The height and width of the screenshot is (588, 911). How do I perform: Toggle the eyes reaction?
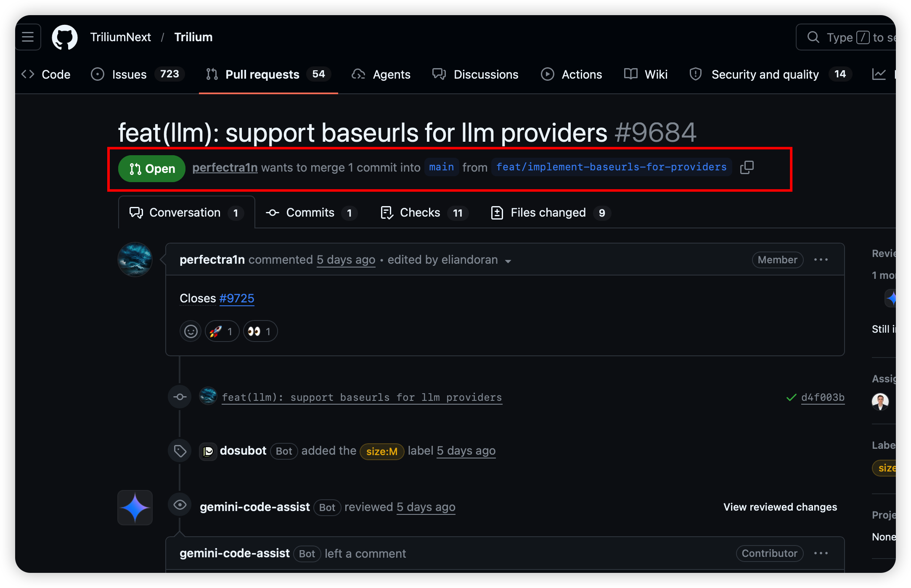click(260, 331)
